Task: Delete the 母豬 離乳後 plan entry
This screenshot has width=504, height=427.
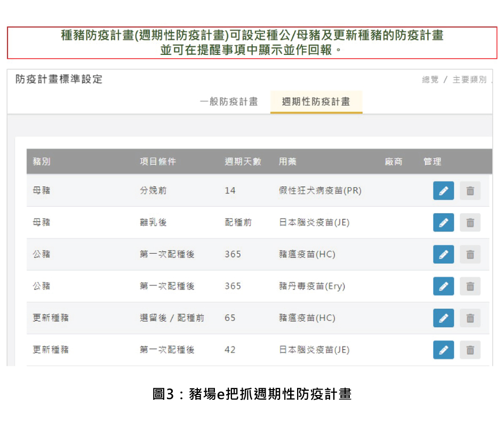Action: pos(470,222)
